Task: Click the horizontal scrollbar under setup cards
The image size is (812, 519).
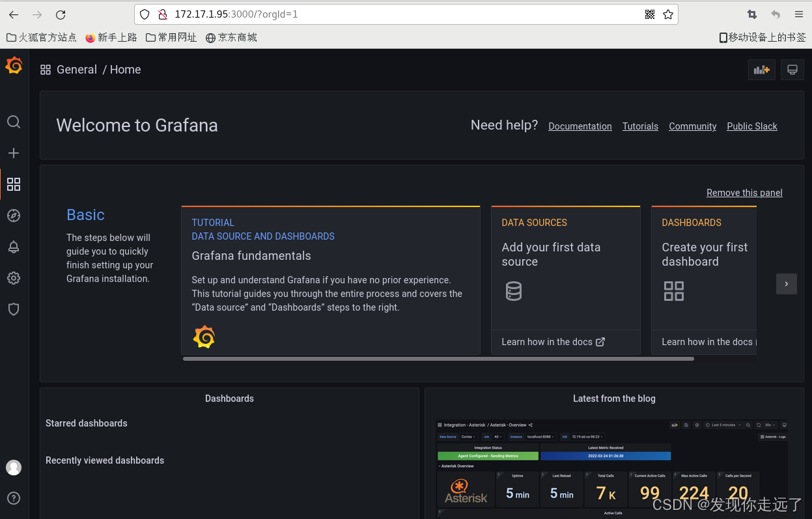Action: pyautogui.click(x=438, y=359)
